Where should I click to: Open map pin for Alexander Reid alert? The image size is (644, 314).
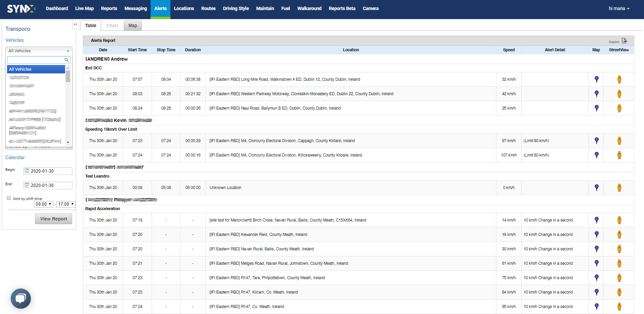[x=596, y=235]
